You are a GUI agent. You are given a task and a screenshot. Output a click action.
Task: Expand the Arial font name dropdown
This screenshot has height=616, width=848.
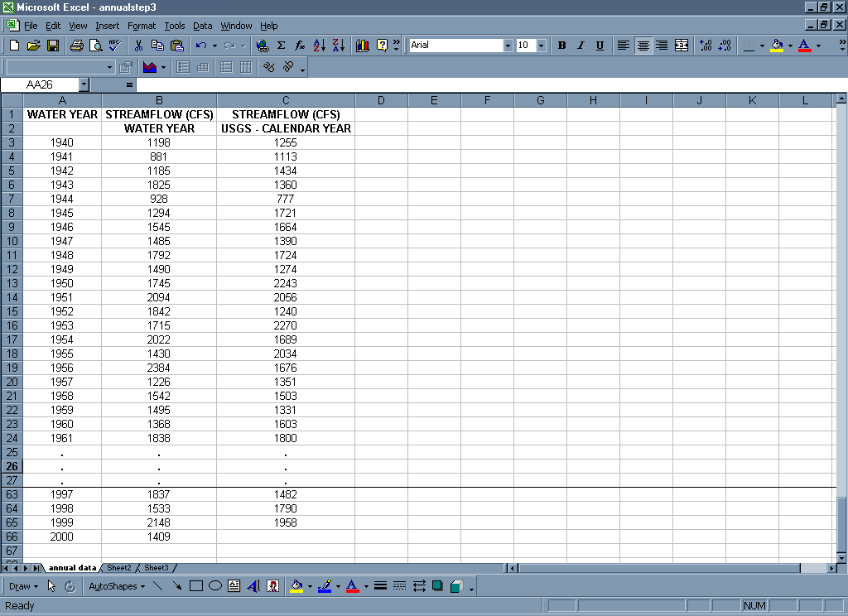point(508,46)
